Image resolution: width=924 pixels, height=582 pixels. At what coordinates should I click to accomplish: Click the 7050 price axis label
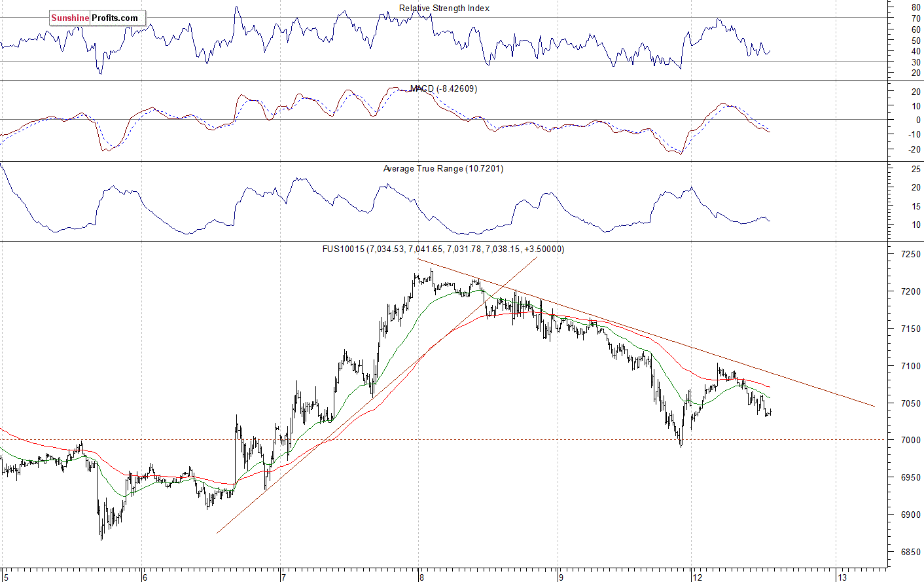coord(911,403)
